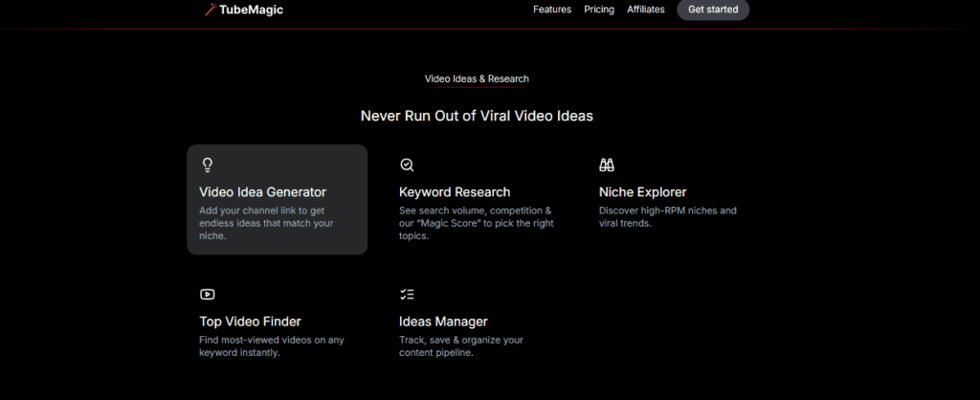Image resolution: width=980 pixels, height=400 pixels.
Task: Click the Get started button
Action: coord(713,10)
